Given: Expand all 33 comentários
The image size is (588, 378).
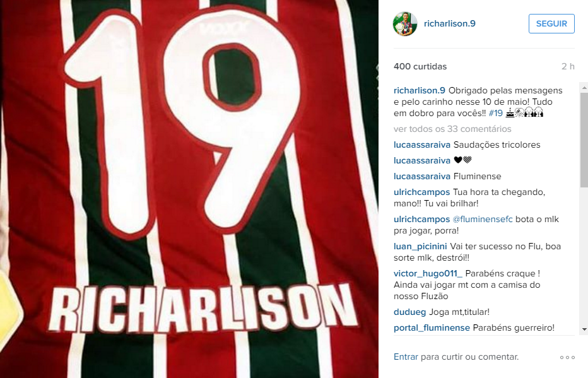Looking at the screenshot, I should coord(452,129).
